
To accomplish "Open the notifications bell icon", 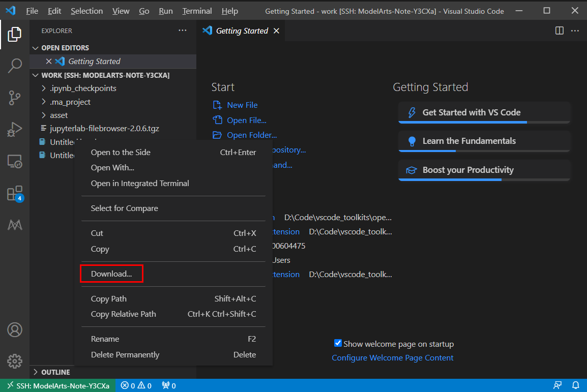I will point(575,385).
